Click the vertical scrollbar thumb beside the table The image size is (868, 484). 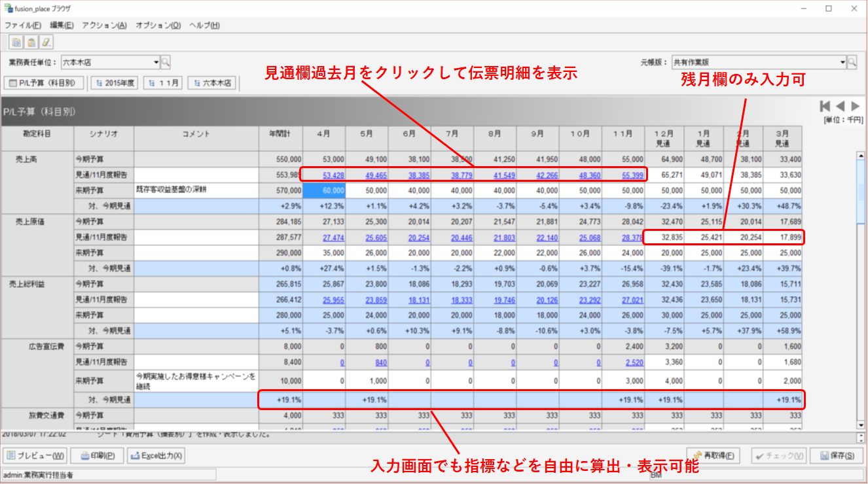coord(861,193)
